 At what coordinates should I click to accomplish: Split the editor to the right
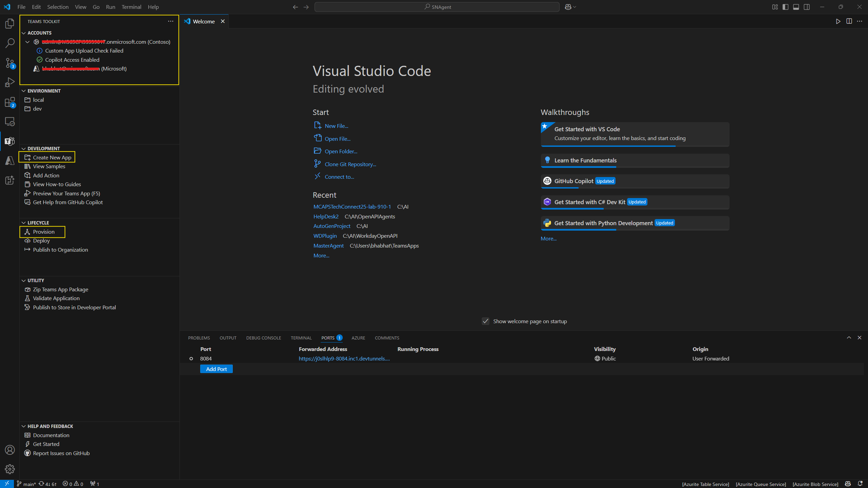tap(849, 21)
